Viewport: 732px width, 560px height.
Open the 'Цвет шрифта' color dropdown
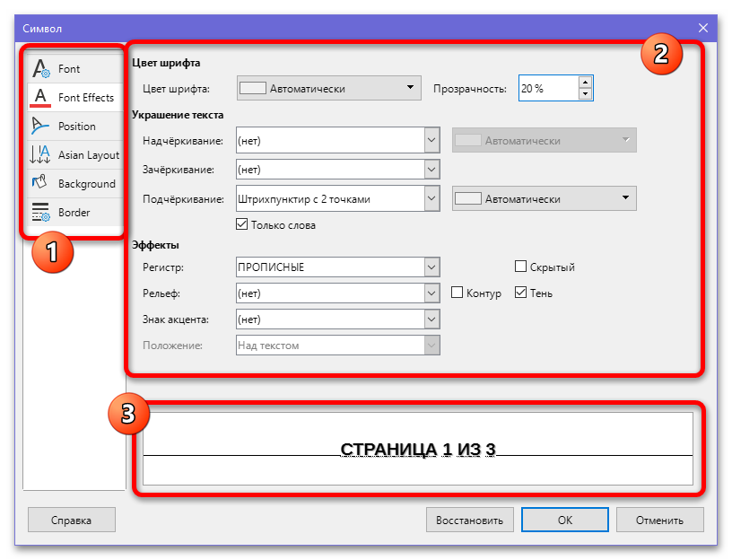click(x=329, y=88)
